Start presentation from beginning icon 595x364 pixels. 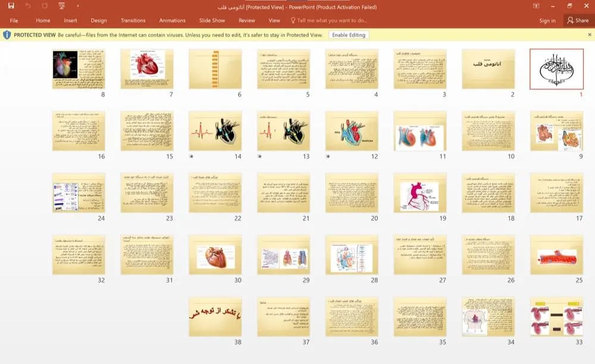(x=61, y=6)
